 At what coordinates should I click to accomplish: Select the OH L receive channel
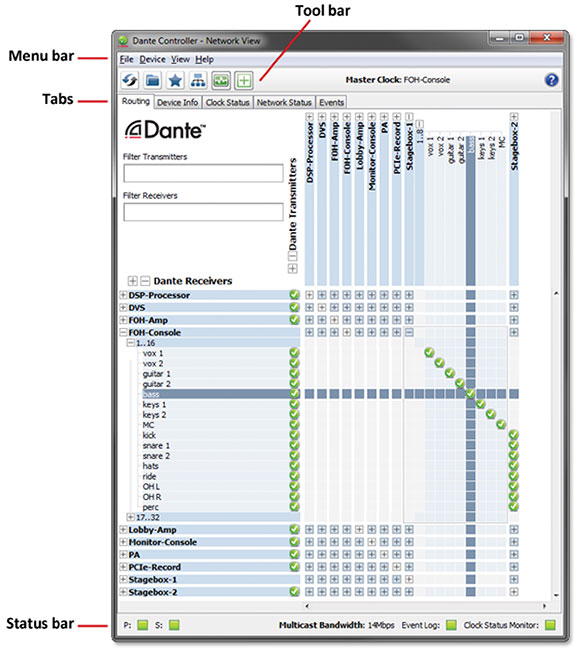click(x=151, y=487)
